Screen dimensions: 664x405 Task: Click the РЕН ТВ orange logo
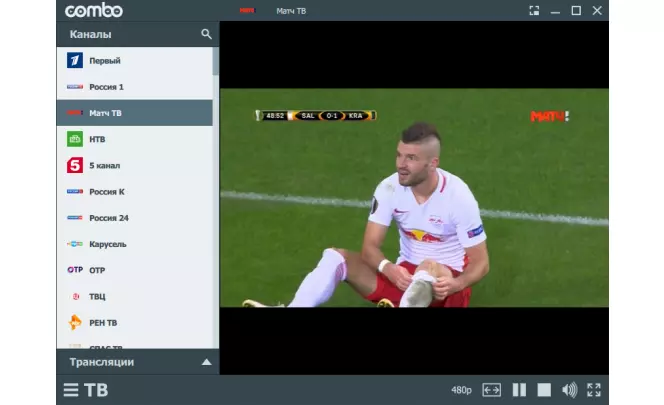pos(75,322)
